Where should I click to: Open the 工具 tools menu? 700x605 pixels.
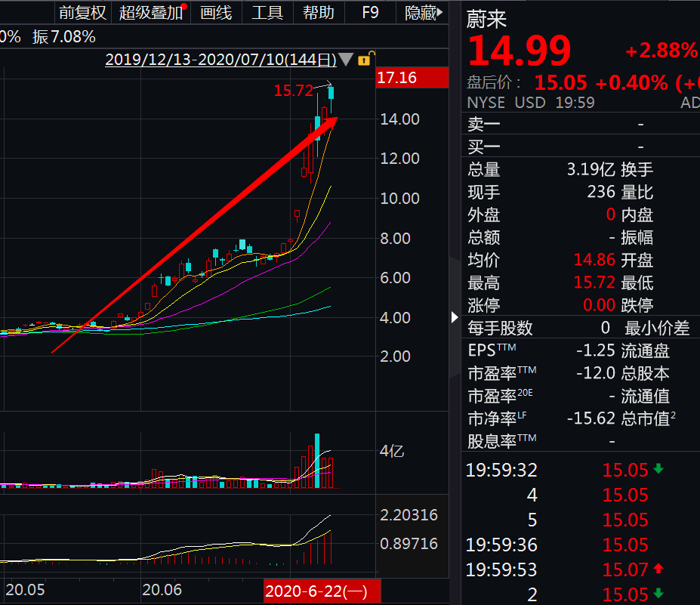pyautogui.click(x=267, y=13)
